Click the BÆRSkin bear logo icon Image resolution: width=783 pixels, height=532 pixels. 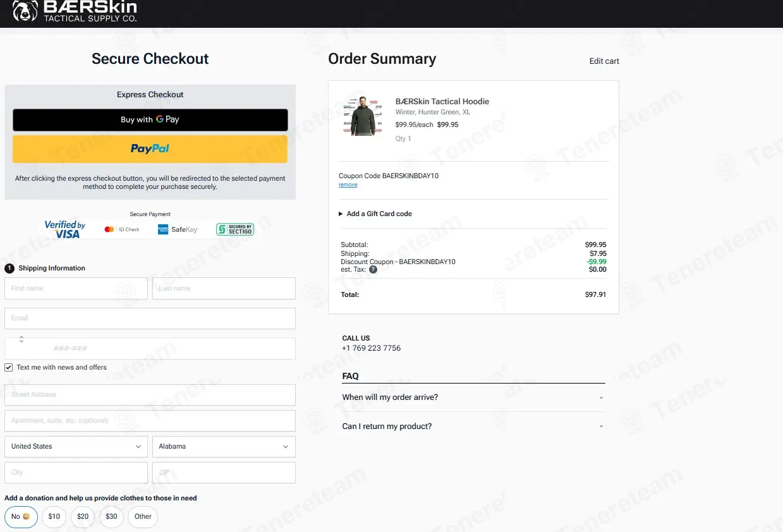(25, 11)
